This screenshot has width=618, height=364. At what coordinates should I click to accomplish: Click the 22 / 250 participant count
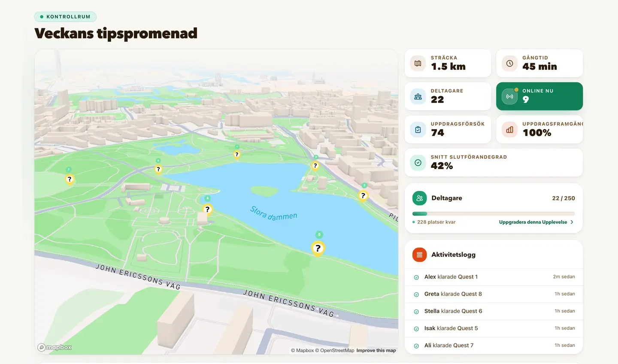(x=563, y=198)
